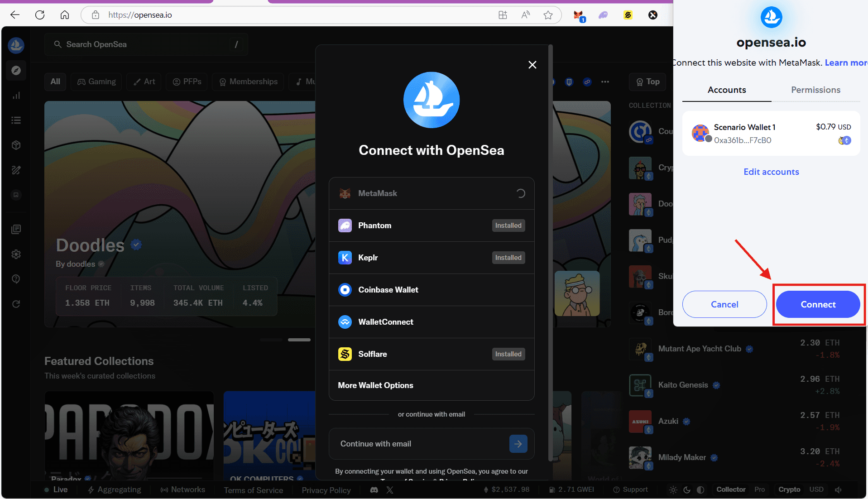Screen dimensions: 868x499
Task: Select the Gaming category filter
Action: pyautogui.click(x=96, y=82)
